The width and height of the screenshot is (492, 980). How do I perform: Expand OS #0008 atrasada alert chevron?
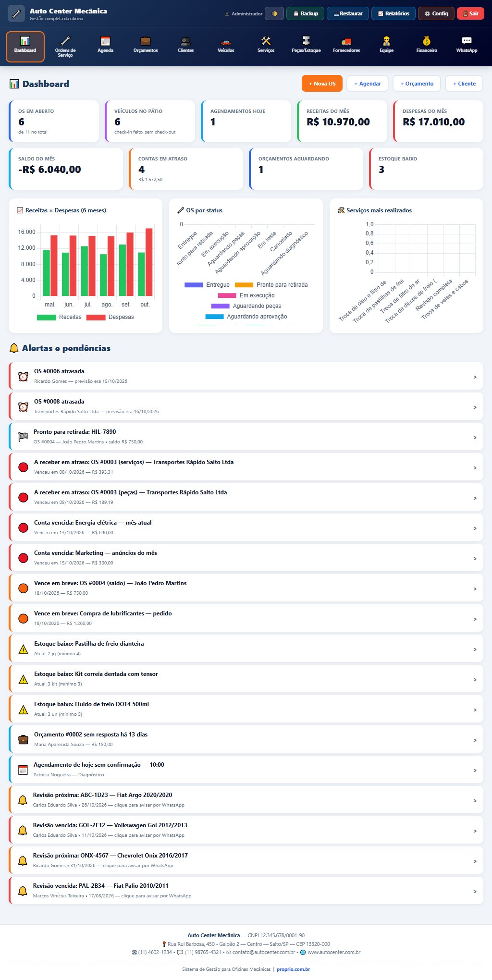coord(475,407)
